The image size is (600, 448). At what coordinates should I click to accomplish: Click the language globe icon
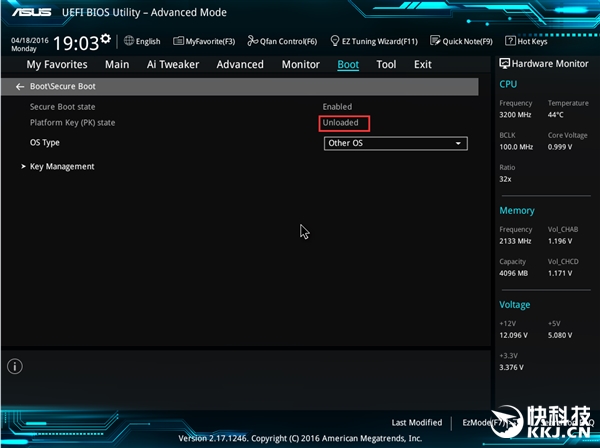129,42
